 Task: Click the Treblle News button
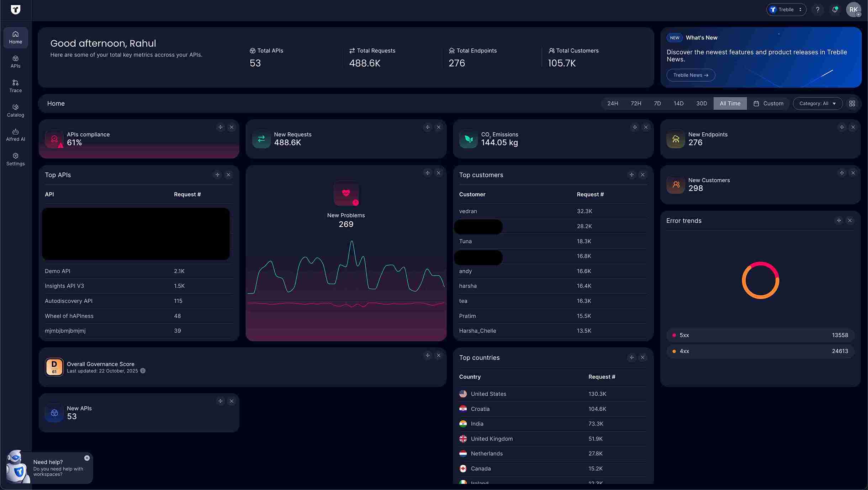tap(690, 75)
